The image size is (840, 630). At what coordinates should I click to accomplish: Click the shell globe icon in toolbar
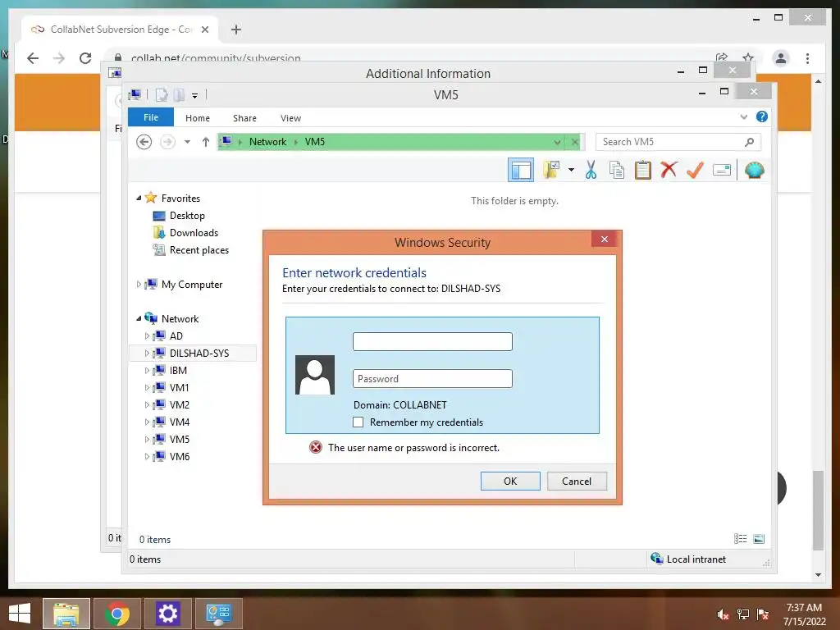click(755, 170)
